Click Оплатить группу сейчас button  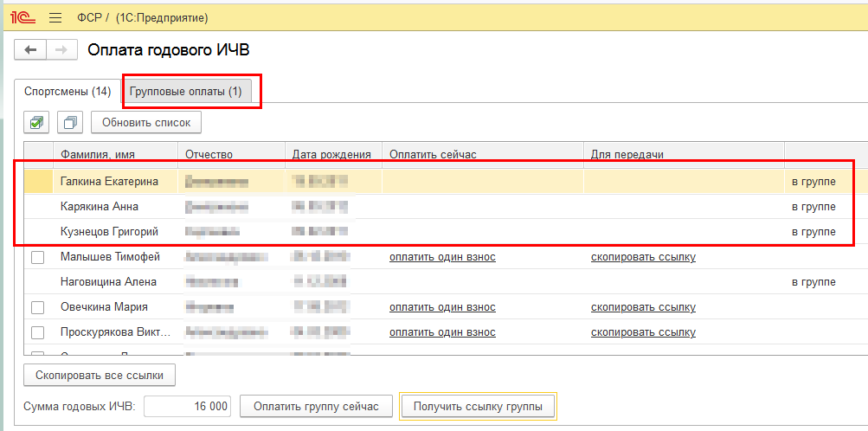pyautogui.click(x=316, y=406)
